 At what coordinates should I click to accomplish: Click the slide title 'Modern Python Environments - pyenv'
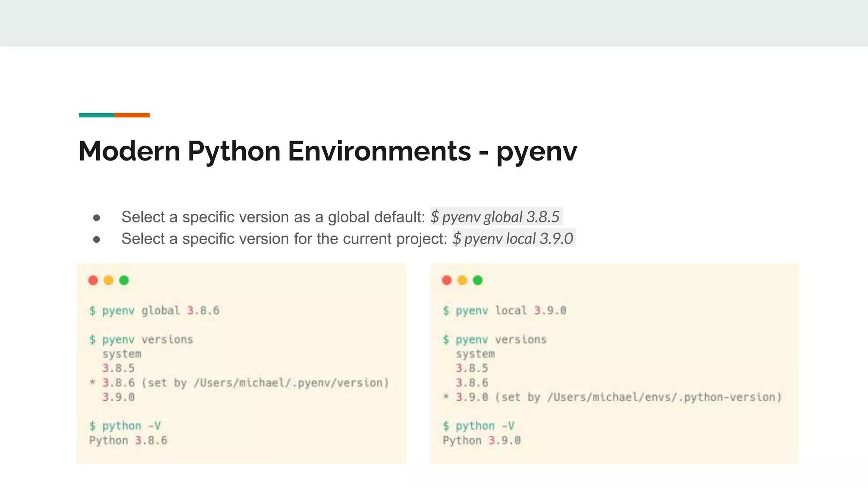[327, 151]
